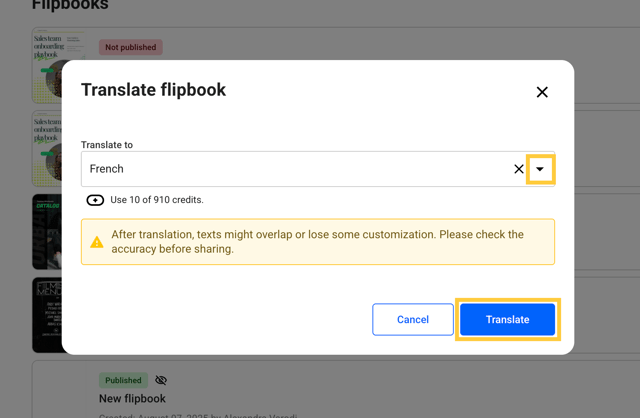Image resolution: width=640 pixels, height=418 pixels.
Task: Click the blue Translate button
Action: click(x=507, y=319)
